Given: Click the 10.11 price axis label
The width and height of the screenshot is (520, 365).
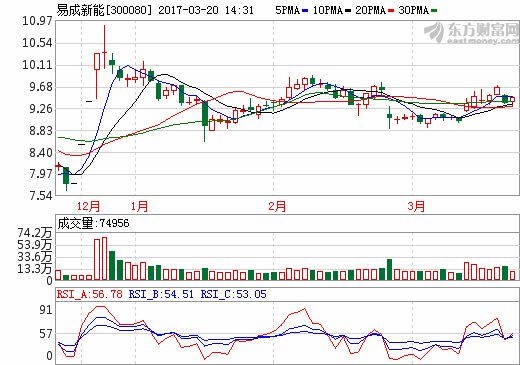Looking at the screenshot, I should 37,65.
